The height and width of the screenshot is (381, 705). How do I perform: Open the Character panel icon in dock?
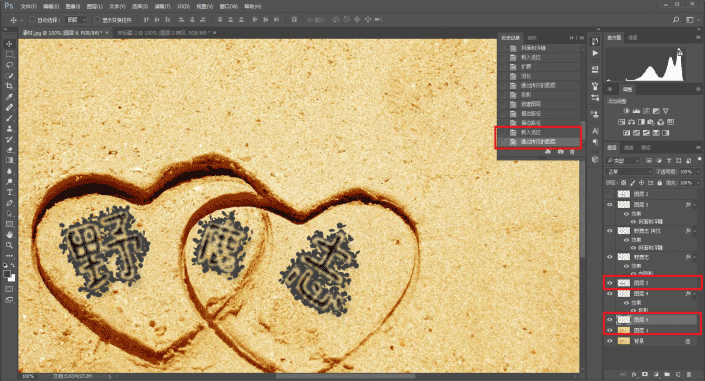point(595,131)
